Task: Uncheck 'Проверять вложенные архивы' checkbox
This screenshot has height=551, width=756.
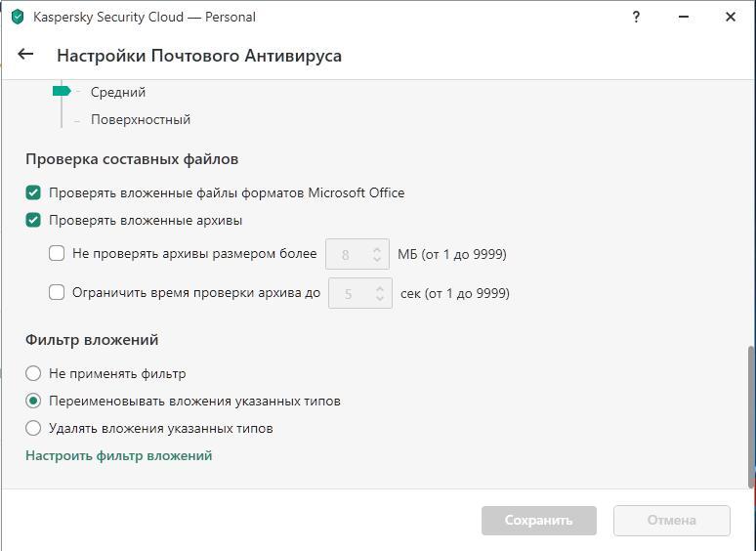Action: coord(33,220)
